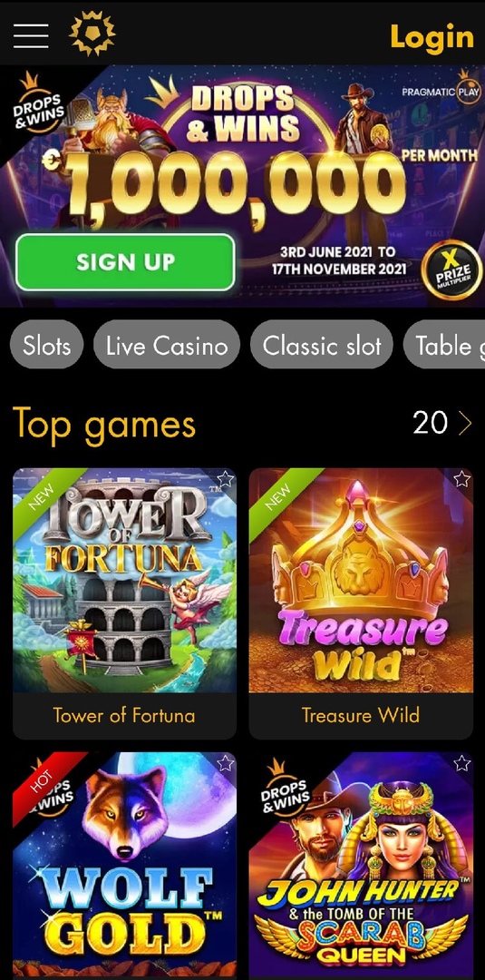Favorite Tower of Fortuna with star icon

click(x=226, y=479)
